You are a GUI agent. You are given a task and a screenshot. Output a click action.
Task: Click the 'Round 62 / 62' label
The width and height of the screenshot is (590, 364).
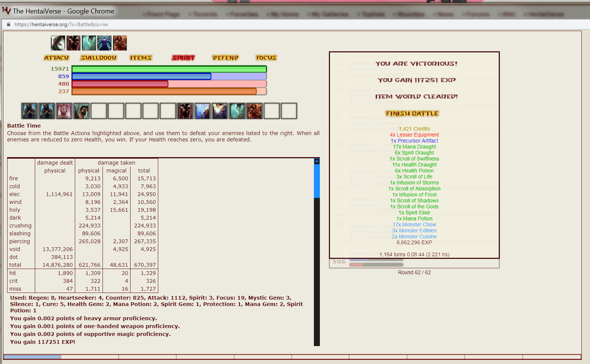pos(414,272)
